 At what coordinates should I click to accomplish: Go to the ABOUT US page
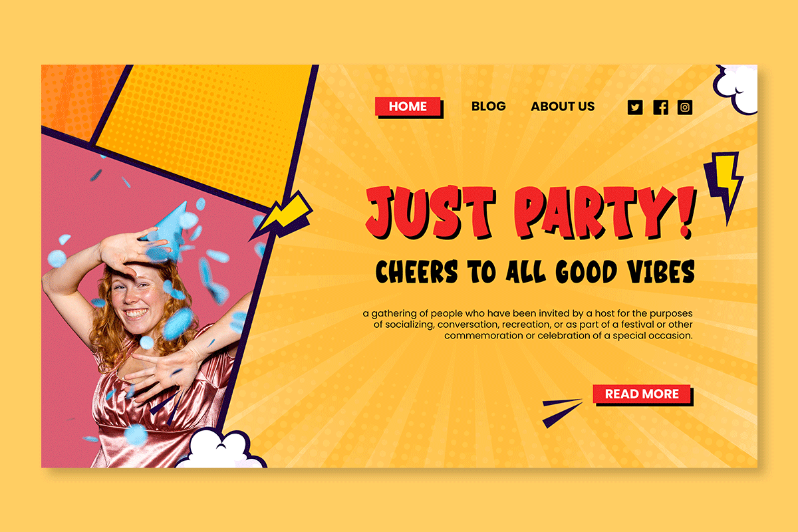563,106
